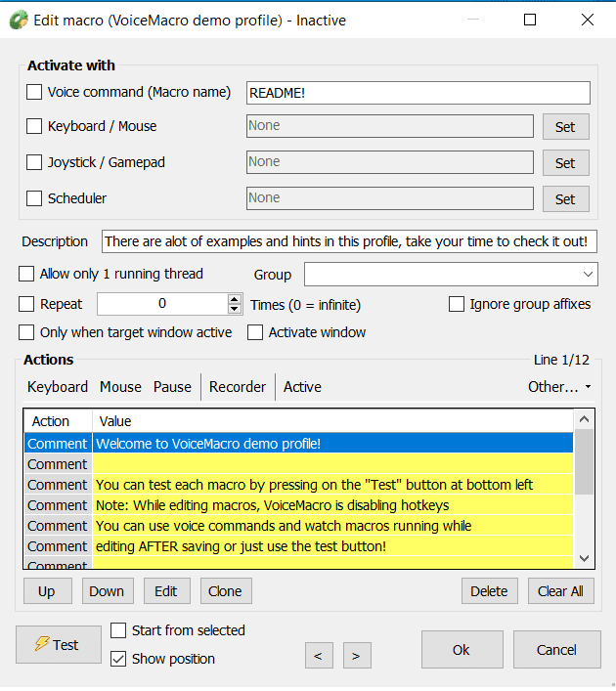Add a Pause action
Viewport: 616px width, 691px height.
click(172, 387)
